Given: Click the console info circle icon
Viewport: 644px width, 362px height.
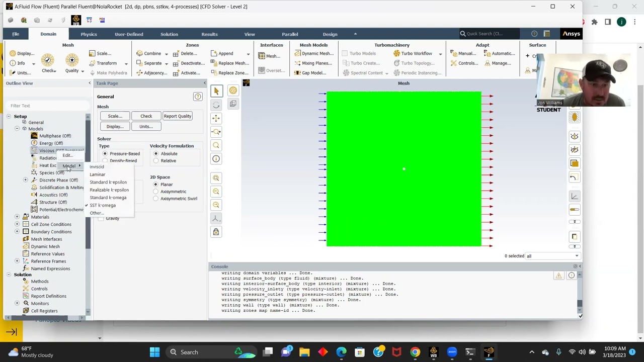Looking at the screenshot, I should [571, 276].
